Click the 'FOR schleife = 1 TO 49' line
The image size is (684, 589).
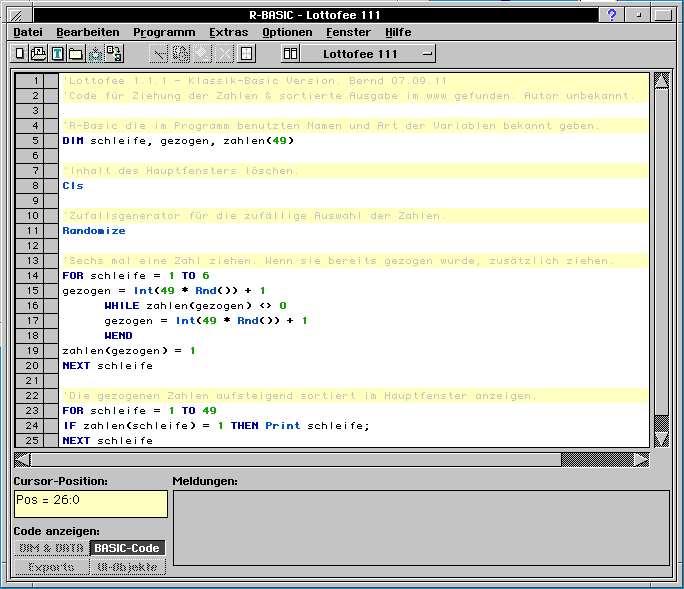139,411
